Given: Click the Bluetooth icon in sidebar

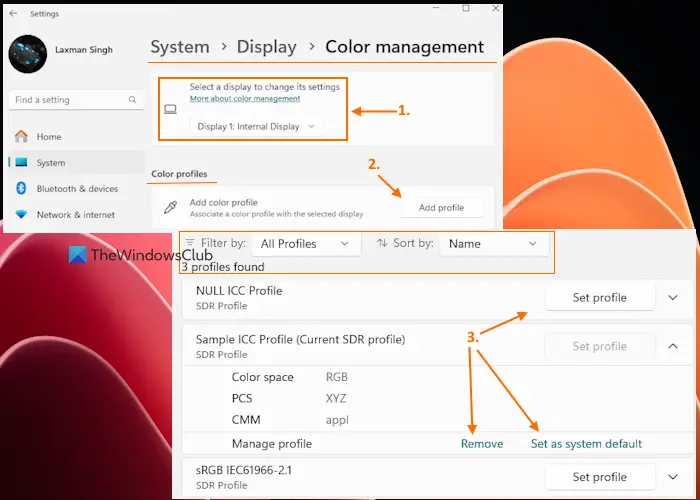Looking at the screenshot, I should [21, 188].
